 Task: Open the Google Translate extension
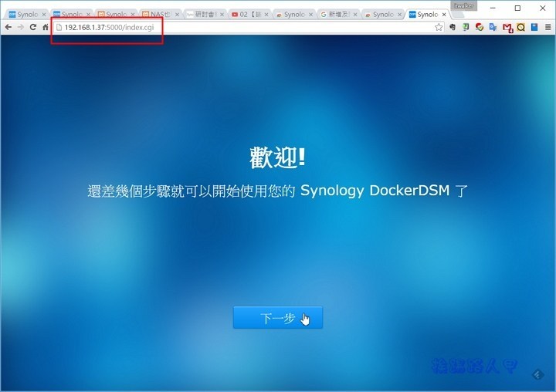(493, 27)
